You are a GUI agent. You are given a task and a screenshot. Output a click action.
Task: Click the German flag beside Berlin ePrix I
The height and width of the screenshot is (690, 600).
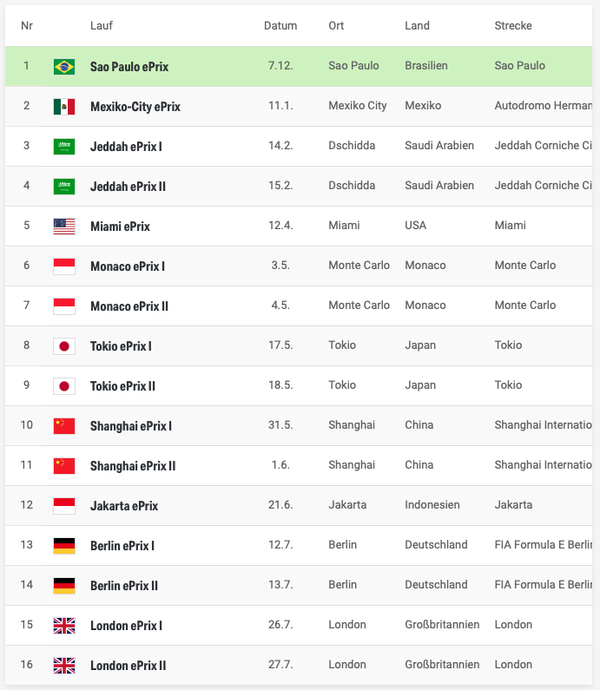click(x=64, y=546)
